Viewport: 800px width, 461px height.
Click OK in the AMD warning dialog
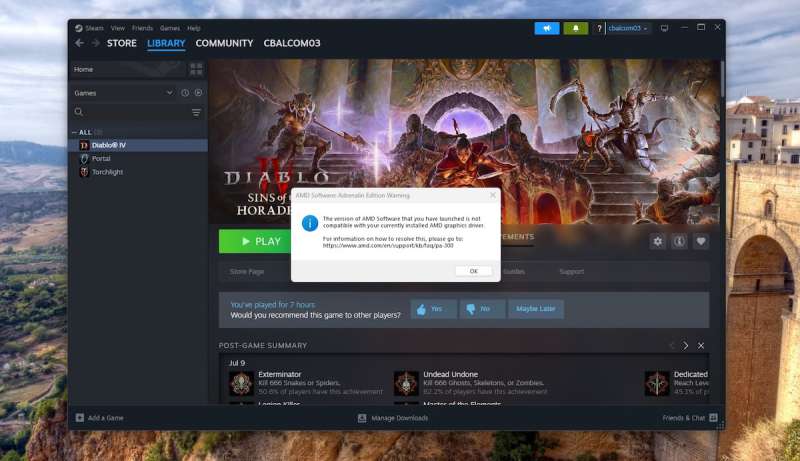tap(473, 271)
